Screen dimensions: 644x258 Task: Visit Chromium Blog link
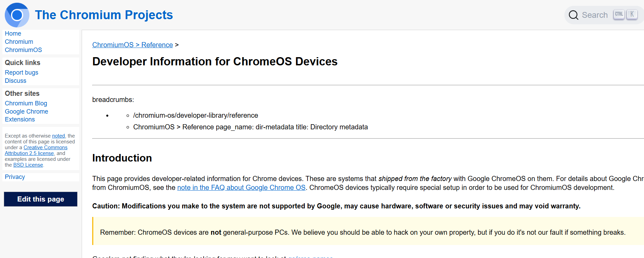tap(26, 103)
